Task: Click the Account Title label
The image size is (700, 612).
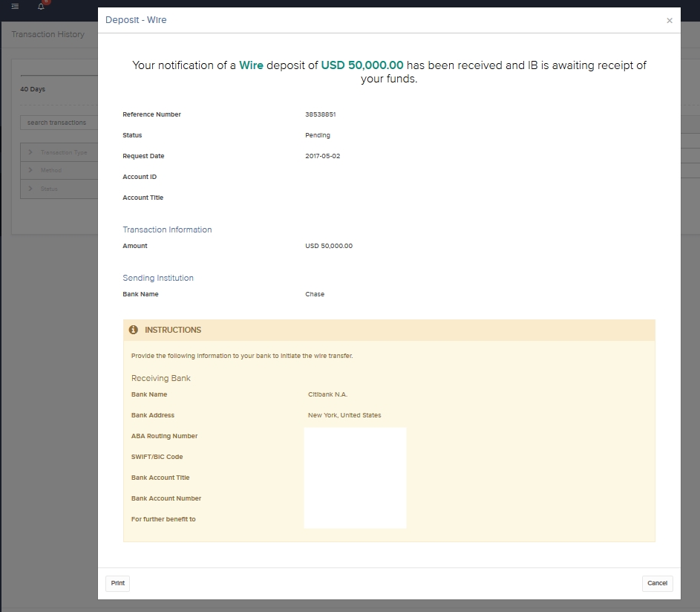Action: [143, 198]
